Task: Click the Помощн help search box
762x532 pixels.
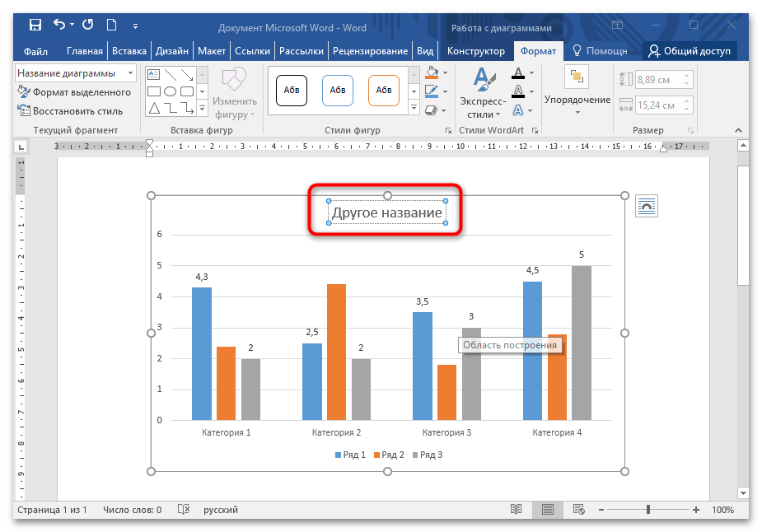Action: pos(601,51)
